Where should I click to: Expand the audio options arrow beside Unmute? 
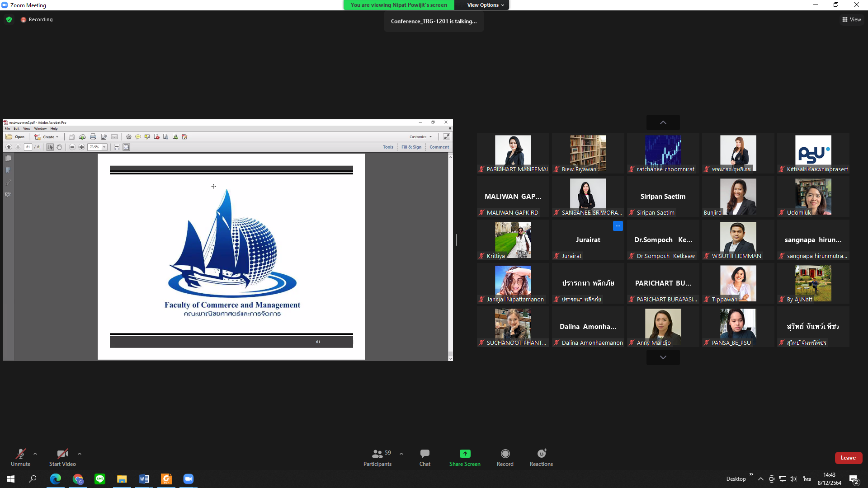coord(35,454)
